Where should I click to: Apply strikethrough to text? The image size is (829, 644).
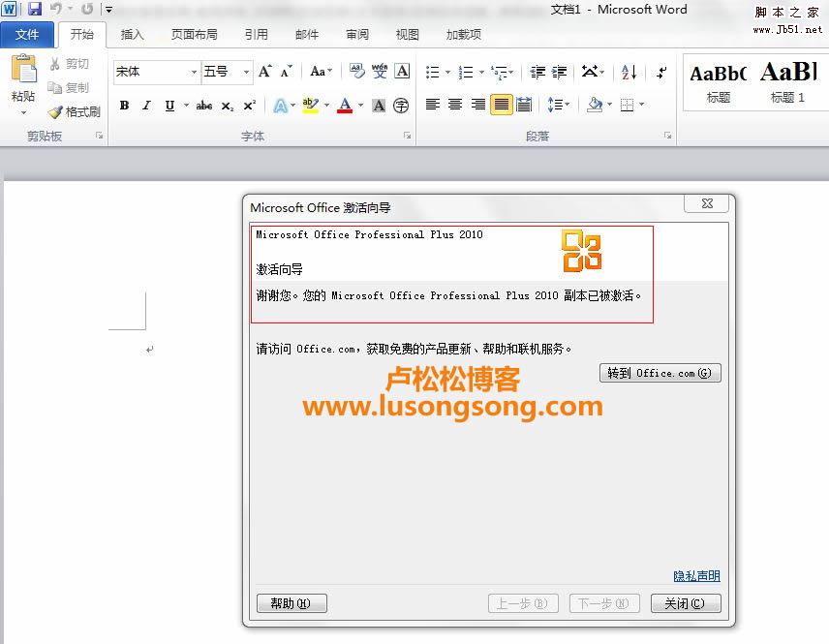203,105
